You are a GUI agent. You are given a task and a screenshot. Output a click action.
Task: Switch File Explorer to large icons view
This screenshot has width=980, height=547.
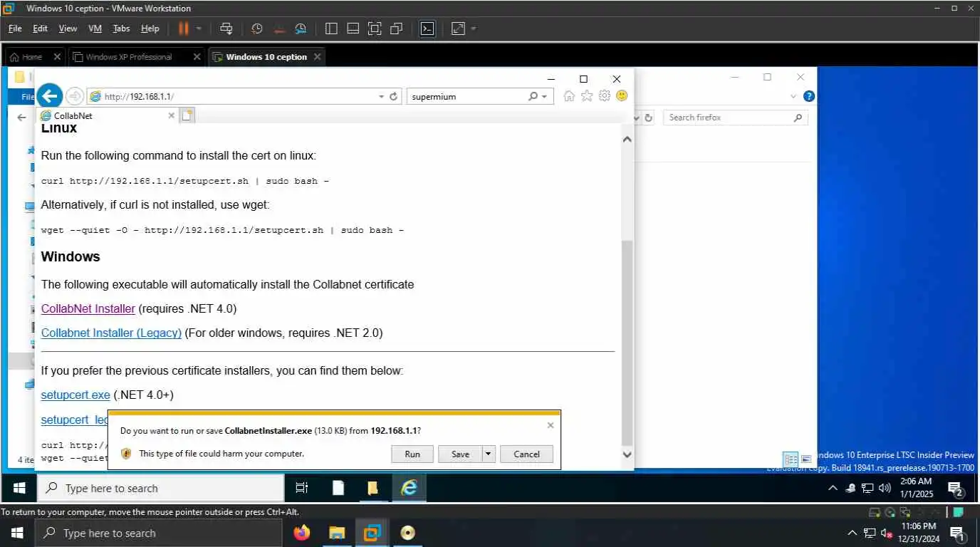tap(806, 459)
